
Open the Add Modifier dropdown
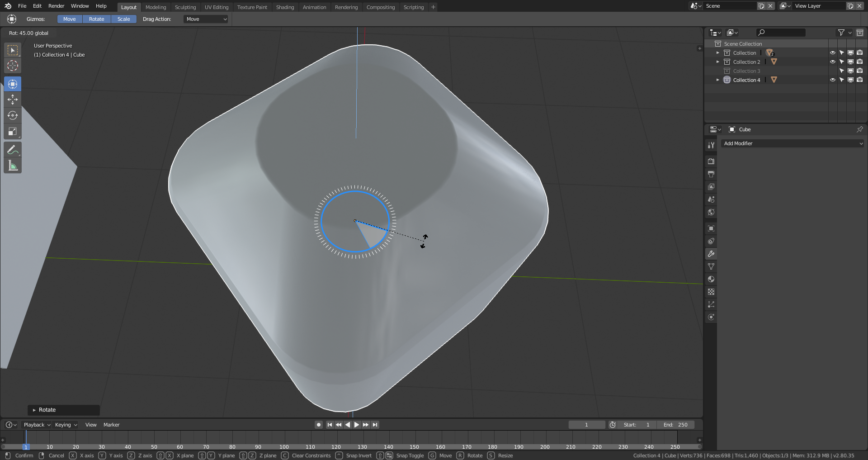pyautogui.click(x=793, y=143)
